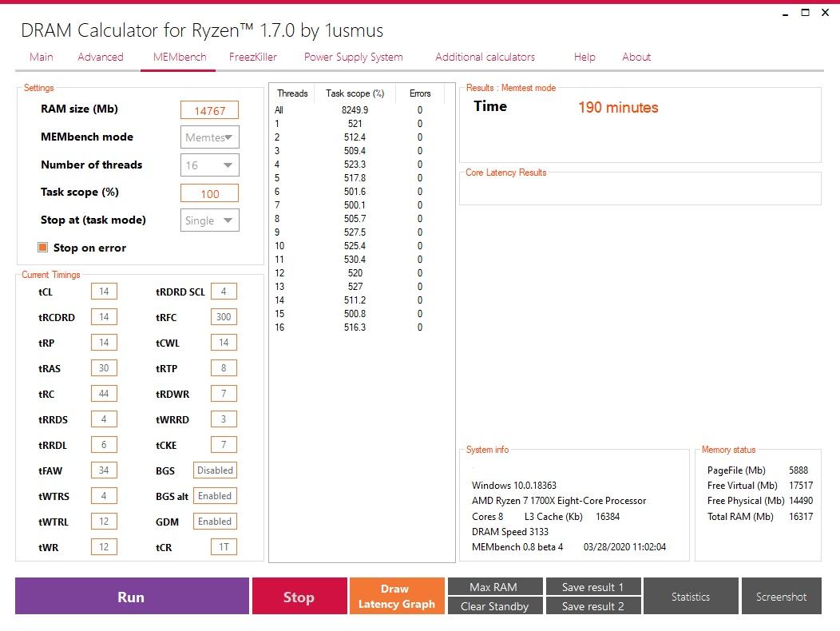The image size is (840, 631).
Task: Click the tRRDS value box
Action: [x=104, y=419]
